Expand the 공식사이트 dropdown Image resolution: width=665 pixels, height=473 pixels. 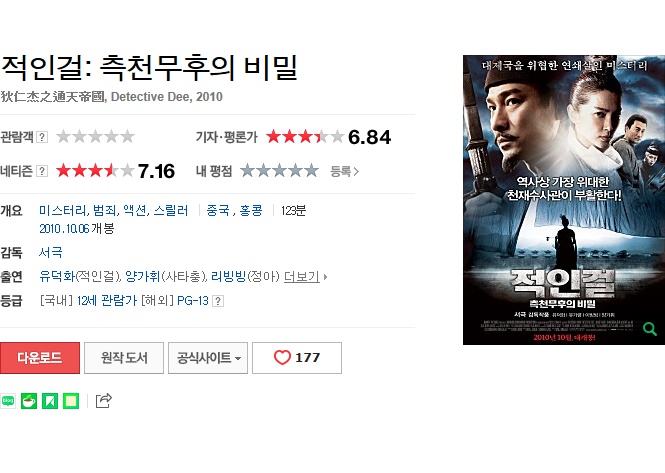pyautogui.click(x=208, y=358)
